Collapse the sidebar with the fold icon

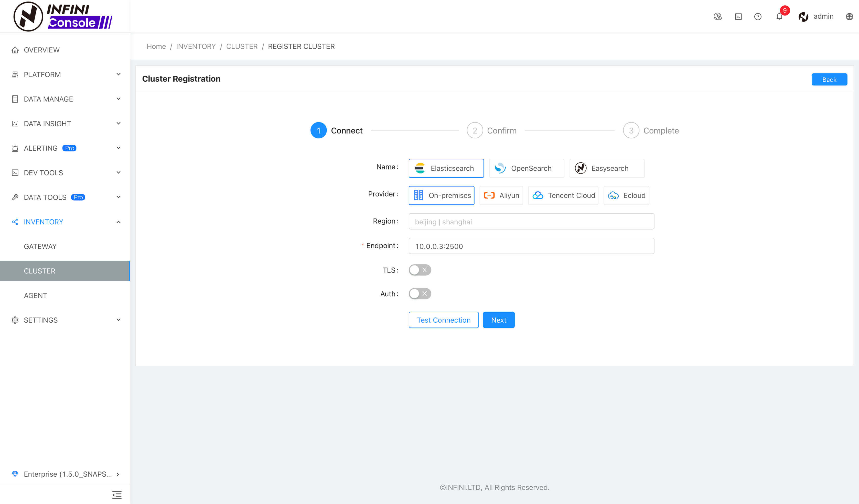click(117, 495)
